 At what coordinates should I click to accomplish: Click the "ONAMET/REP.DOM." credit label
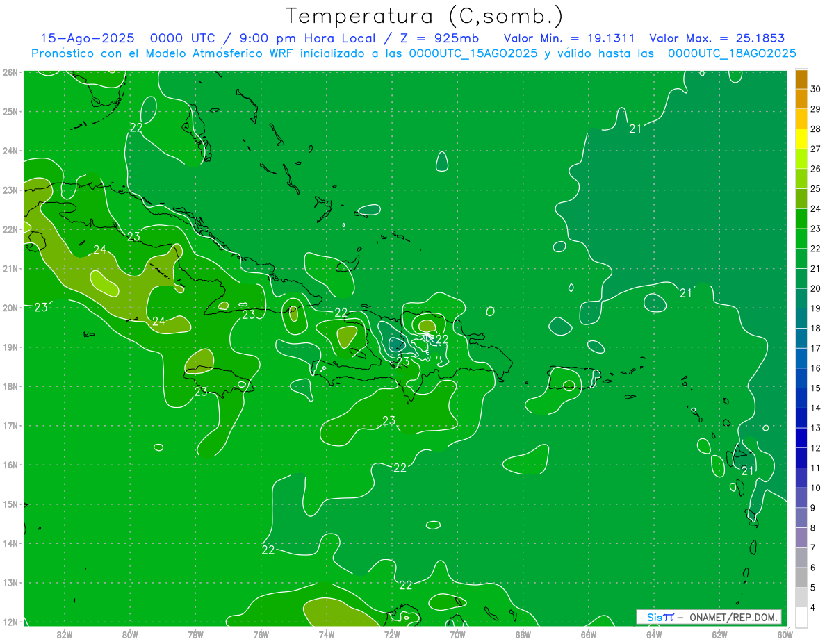[735, 617]
